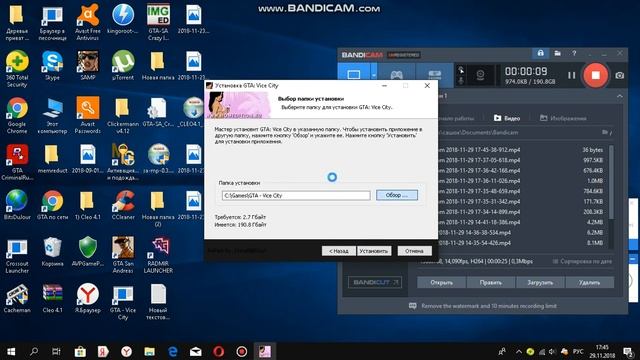Open the screen mode dropdown arrow in Bandicam
The image size is (640, 360).
(x=373, y=75)
